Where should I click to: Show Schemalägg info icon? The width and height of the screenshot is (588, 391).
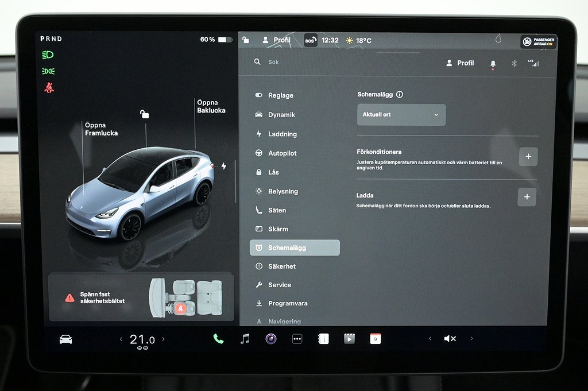400,95
